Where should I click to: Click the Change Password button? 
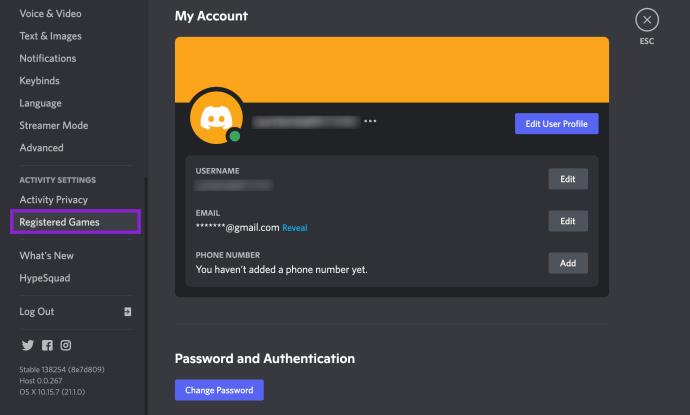coord(219,390)
